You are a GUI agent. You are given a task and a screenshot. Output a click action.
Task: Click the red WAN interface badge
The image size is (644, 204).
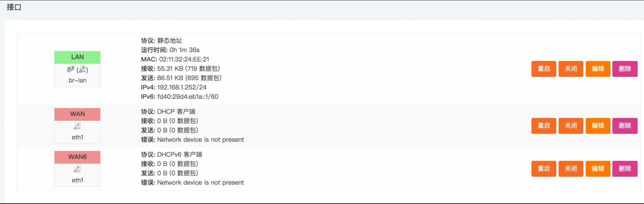[77, 114]
